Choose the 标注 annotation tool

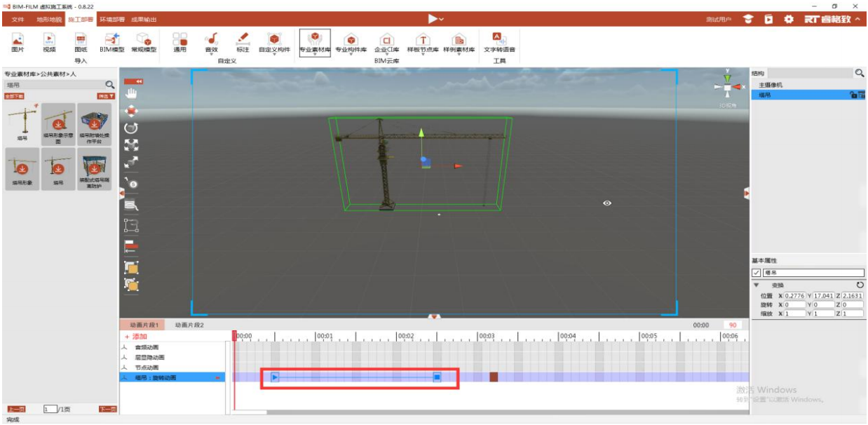point(243,43)
